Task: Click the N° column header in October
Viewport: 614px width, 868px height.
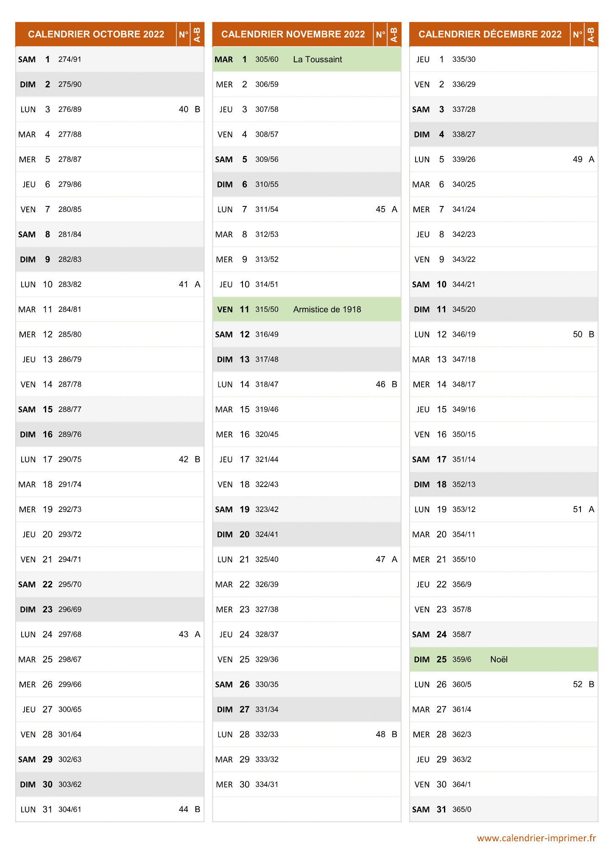Action: (183, 34)
